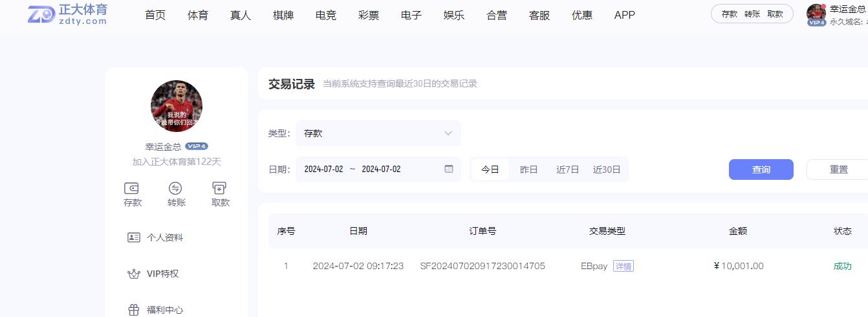Screen dimensions: 868x317
Task: Click the 交易记录 page title
Action: [x=292, y=84]
